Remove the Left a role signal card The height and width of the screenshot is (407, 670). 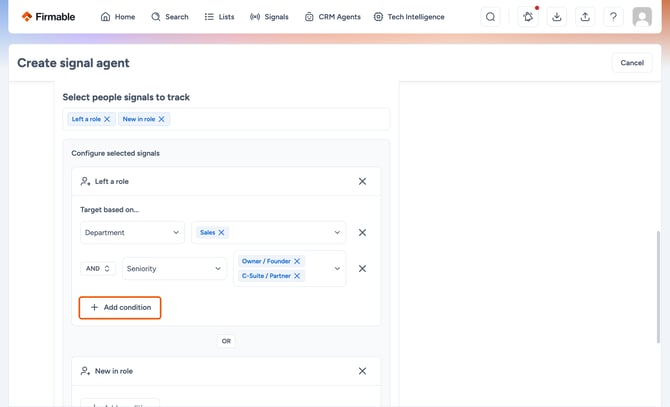pos(362,182)
